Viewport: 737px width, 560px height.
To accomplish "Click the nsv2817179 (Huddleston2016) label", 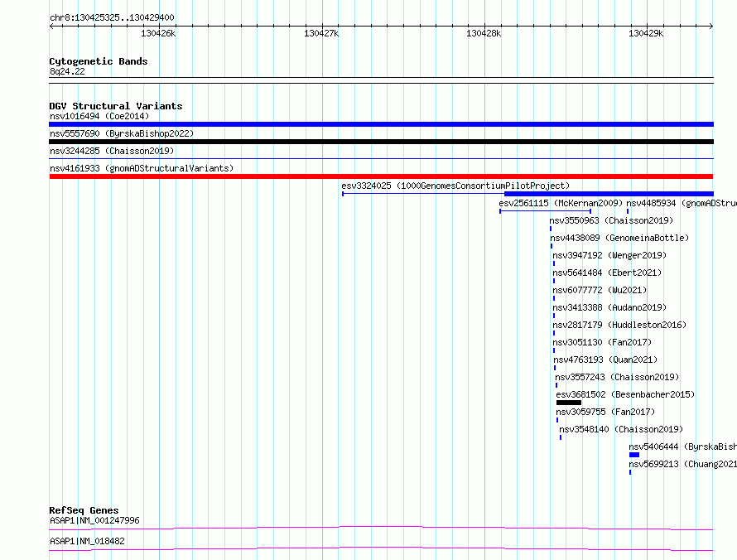I will (x=619, y=325).
